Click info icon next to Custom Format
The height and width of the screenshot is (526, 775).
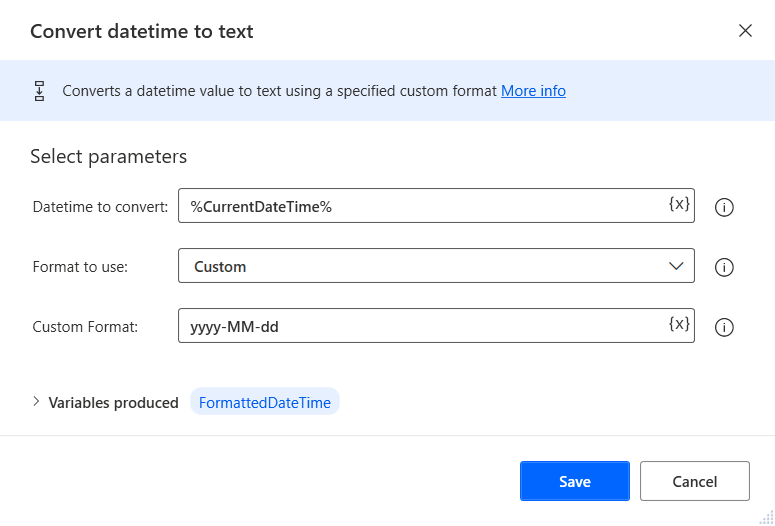coord(725,327)
